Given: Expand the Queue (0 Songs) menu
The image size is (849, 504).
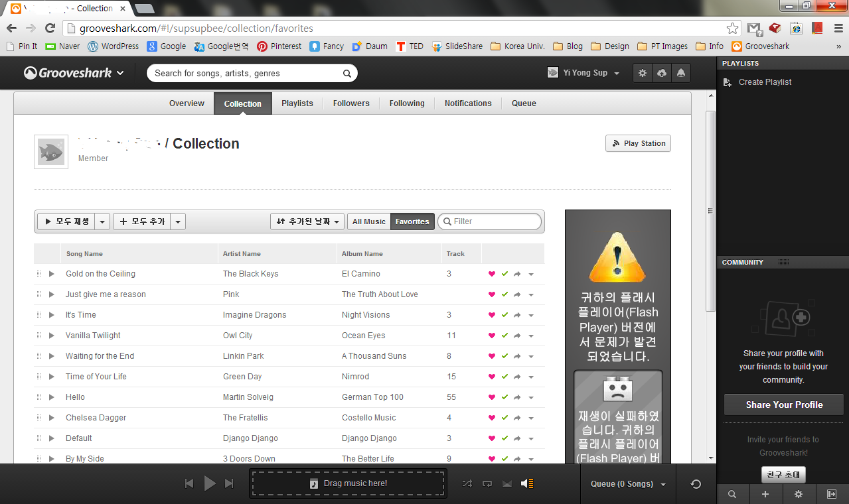Looking at the screenshot, I should [x=628, y=484].
